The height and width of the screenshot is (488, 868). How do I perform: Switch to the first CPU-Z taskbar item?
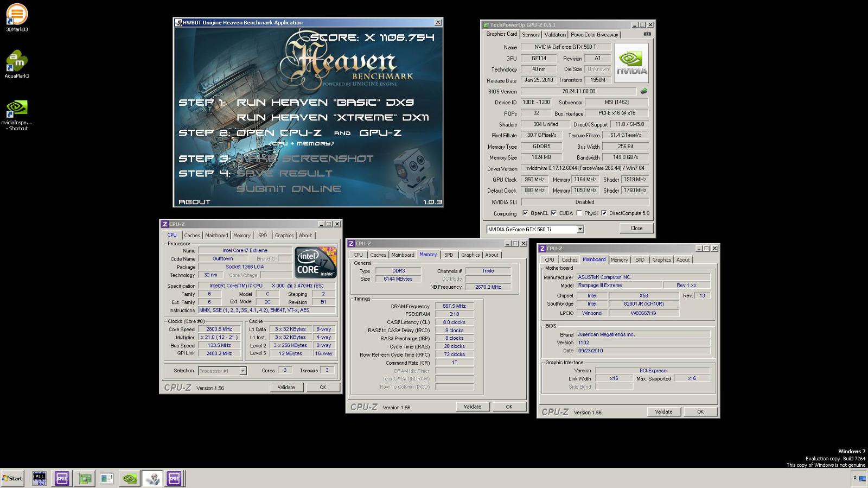(x=62, y=478)
